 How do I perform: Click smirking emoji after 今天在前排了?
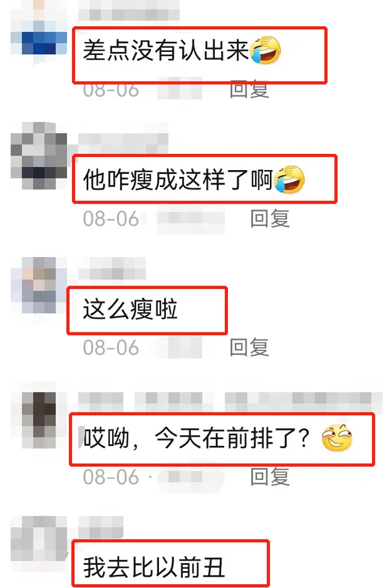pyautogui.click(x=337, y=438)
